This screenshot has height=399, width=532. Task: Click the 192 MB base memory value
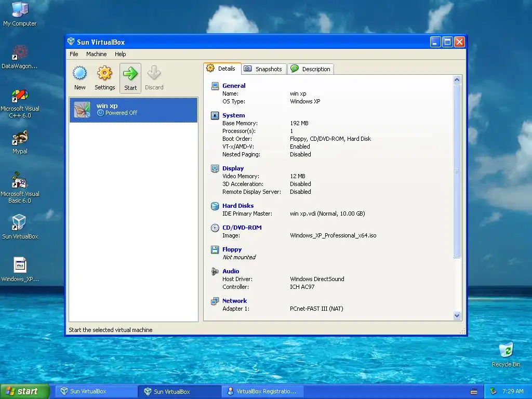tap(299, 123)
